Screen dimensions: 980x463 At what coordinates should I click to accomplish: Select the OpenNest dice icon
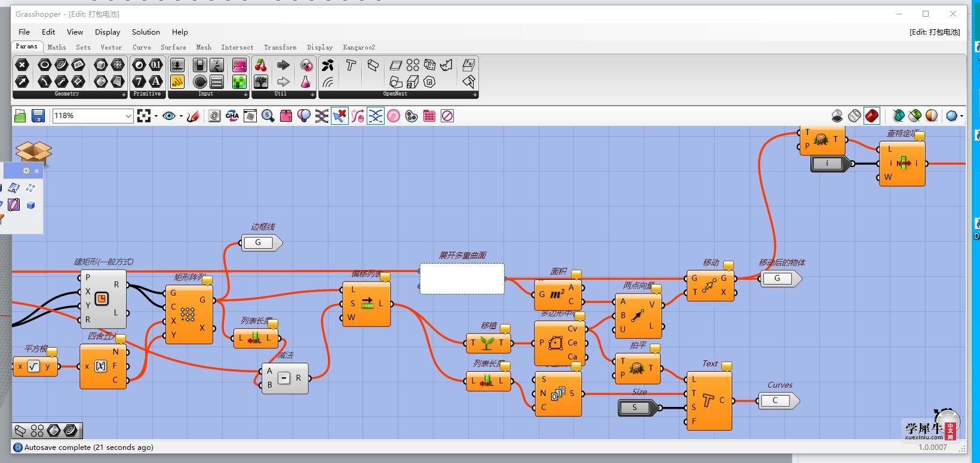point(429,65)
